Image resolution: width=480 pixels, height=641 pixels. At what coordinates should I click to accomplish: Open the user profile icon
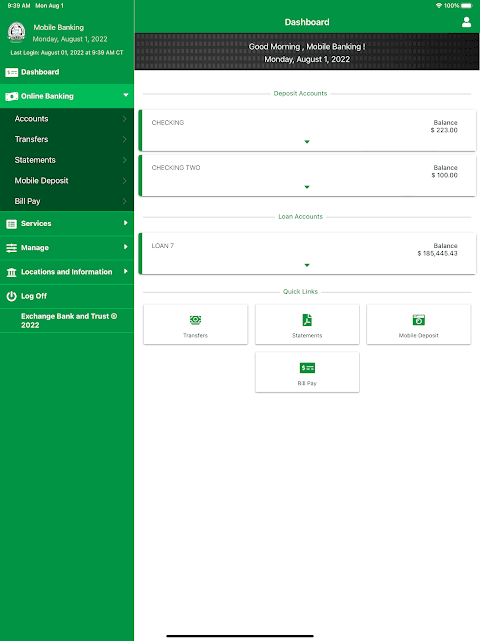point(466,22)
